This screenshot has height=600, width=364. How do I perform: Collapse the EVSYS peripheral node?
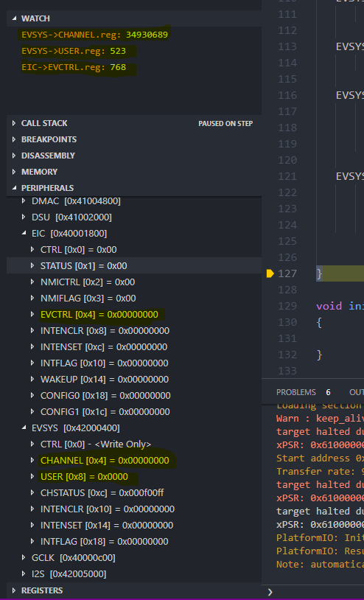pyautogui.click(x=24, y=428)
